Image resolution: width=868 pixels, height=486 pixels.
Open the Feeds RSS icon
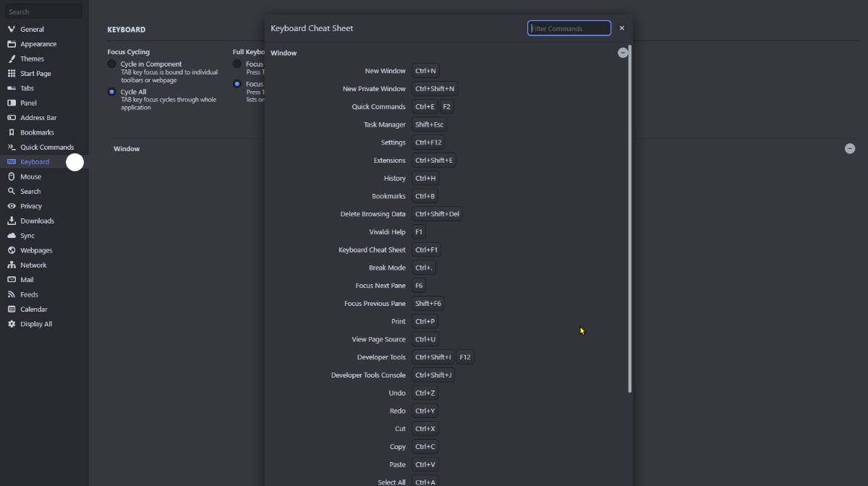point(12,294)
